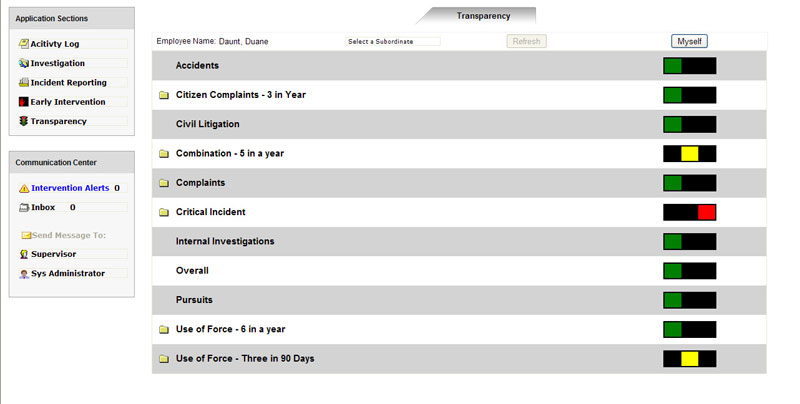Expand Combination - 5 in a year folder
This screenshot has width=800, height=404.
[x=164, y=154]
